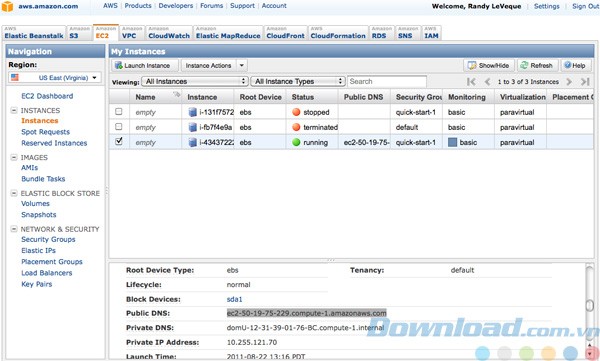Open AMIs in navigation
This screenshot has width=600, height=361.
[x=29, y=168]
